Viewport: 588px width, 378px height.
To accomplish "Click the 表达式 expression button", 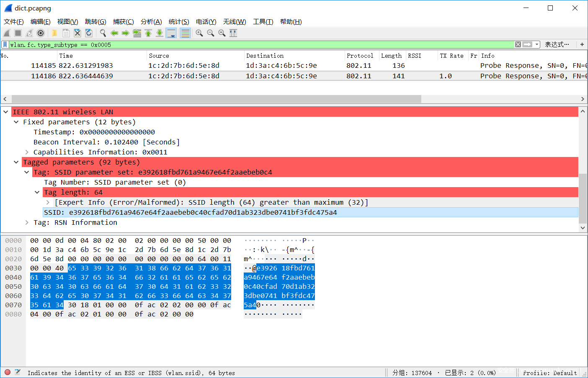I will (x=557, y=44).
